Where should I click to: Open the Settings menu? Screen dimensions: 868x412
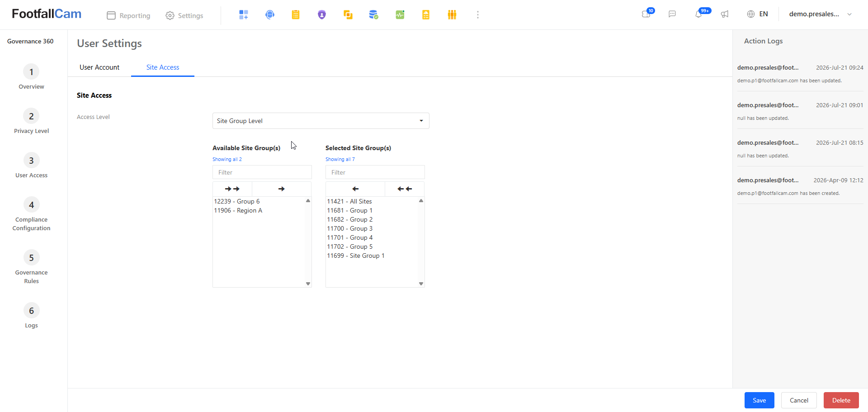pos(184,15)
